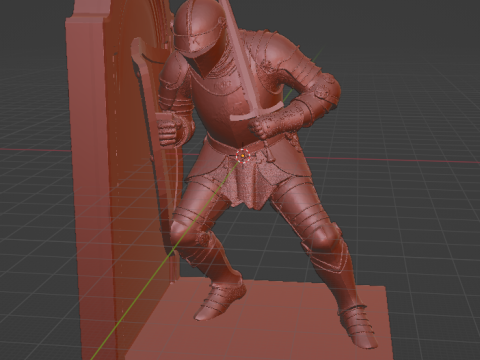Click the sword's crossguard on the knight
480x360 pixels.
coord(257,112)
